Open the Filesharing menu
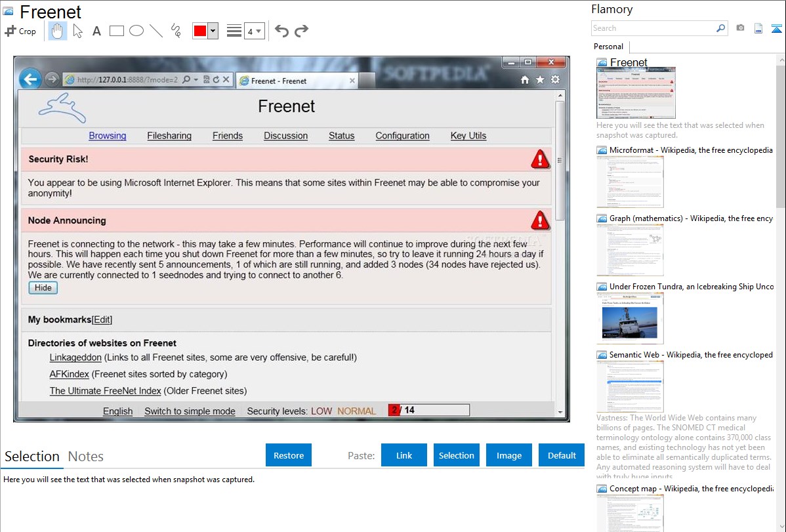Screen dimensions: 786x532 169,136
